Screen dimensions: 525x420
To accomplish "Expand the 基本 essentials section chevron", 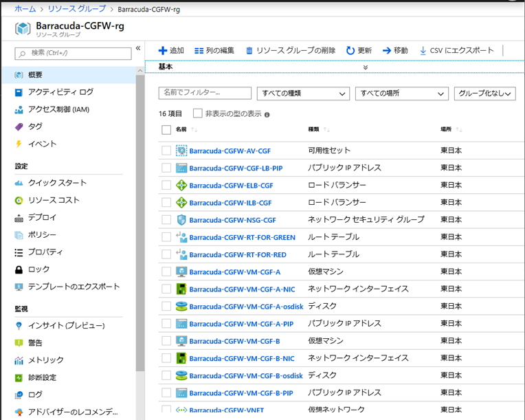I will [366, 67].
